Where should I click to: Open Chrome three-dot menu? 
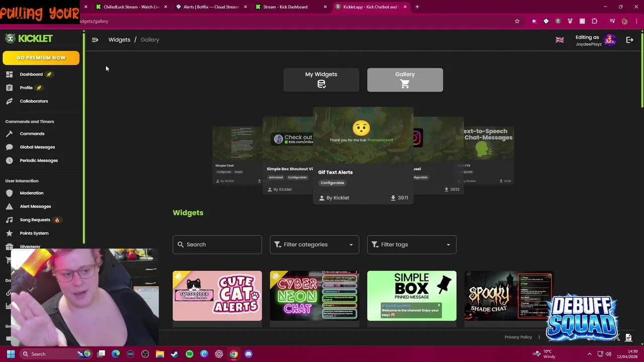pyautogui.click(x=636, y=21)
